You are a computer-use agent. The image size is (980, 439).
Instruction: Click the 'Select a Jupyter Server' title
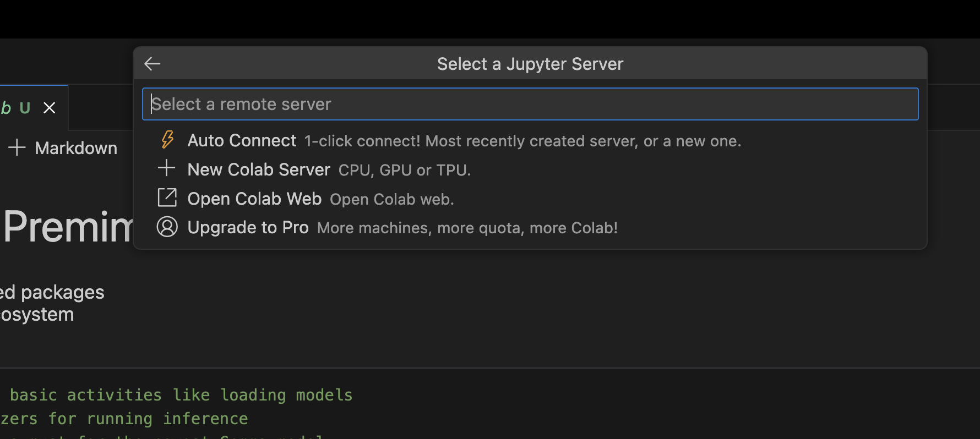click(x=530, y=64)
